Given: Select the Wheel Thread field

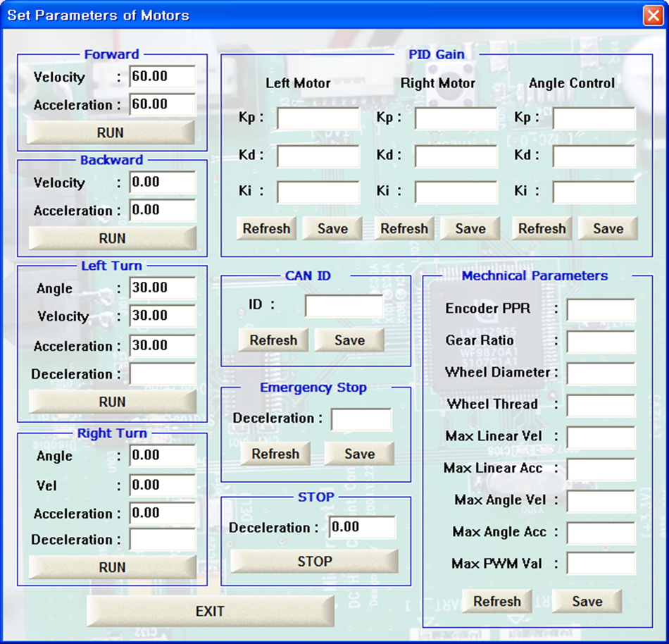Looking at the screenshot, I should point(601,405).
